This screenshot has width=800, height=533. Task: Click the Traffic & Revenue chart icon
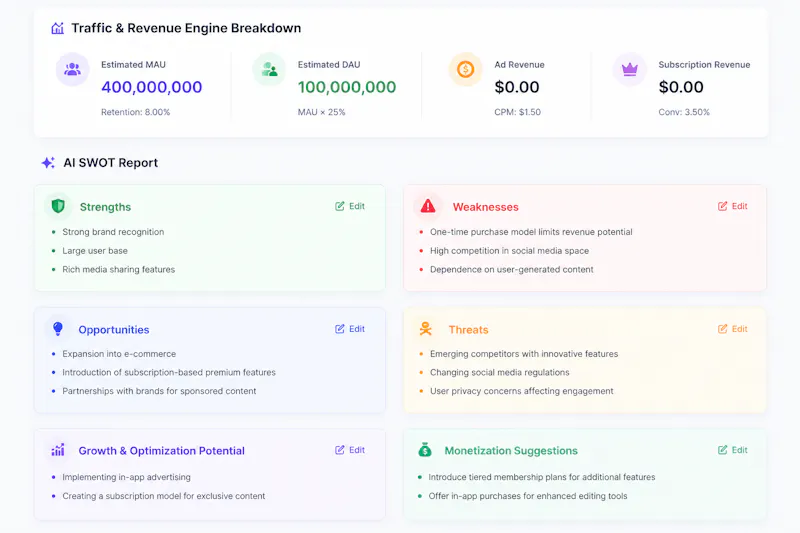[58, 28]
